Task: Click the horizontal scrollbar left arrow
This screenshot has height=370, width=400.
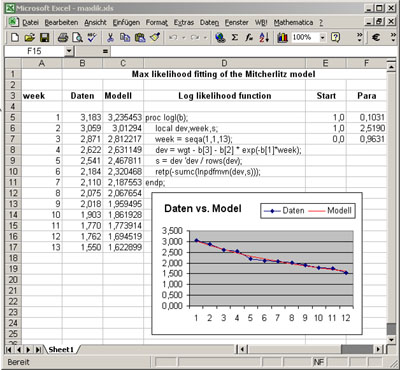Action: (x=242, y=349)
